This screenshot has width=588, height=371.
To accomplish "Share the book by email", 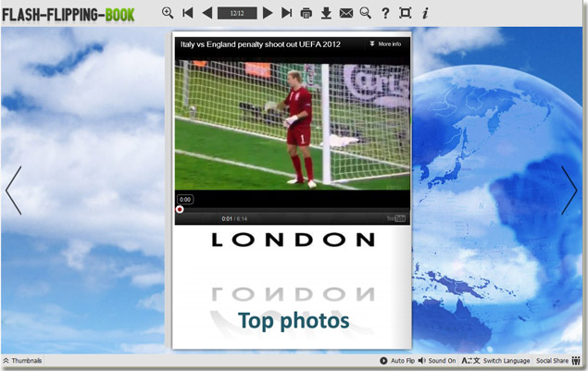I will 345,14.
